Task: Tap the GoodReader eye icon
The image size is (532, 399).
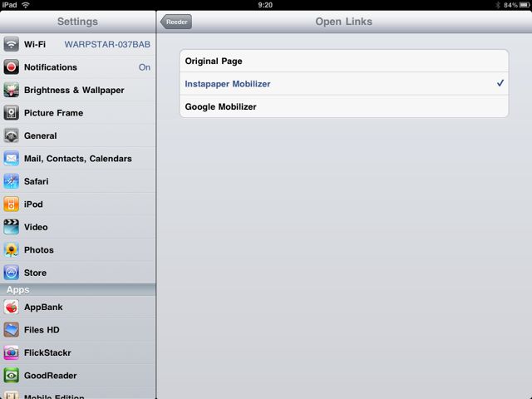Action: tap(11, 376)
